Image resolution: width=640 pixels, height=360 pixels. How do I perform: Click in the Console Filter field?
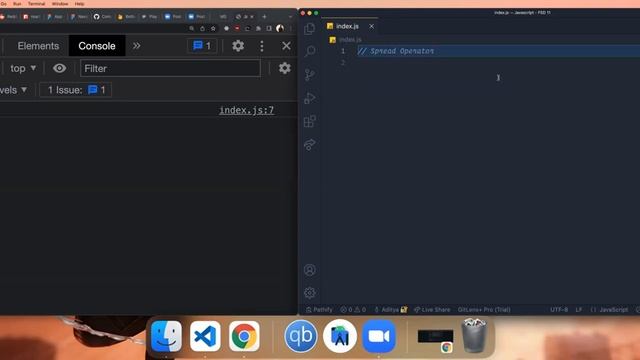[x=170, y=68]
